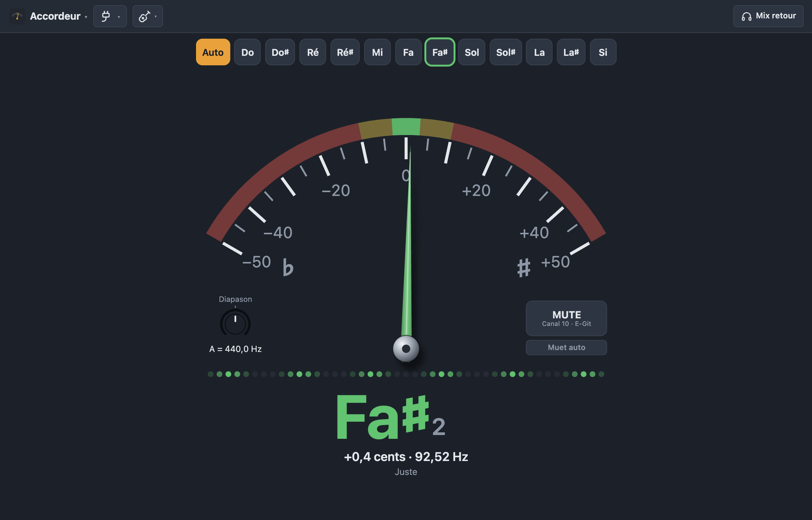
Task: Select the La note tab
Action: coord(539,52)
